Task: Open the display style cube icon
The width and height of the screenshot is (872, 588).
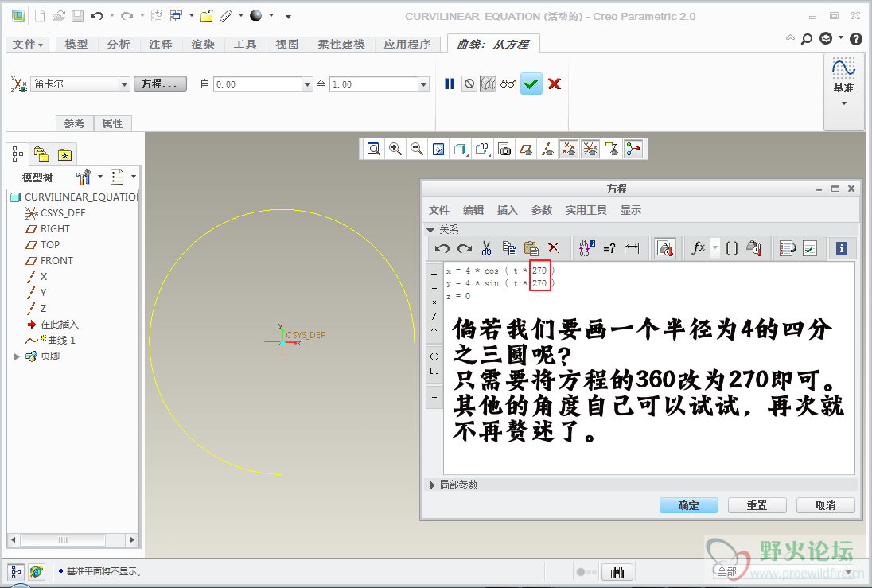Action: coord(460,149)
